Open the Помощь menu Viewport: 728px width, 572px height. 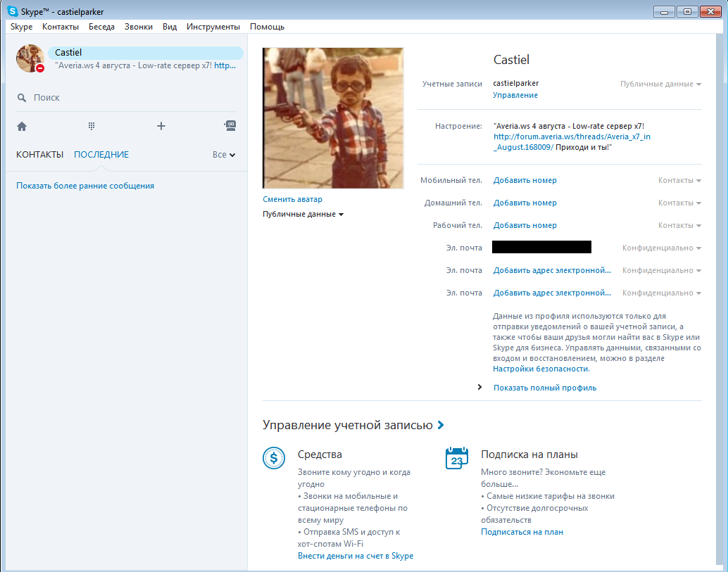[267, 27]
